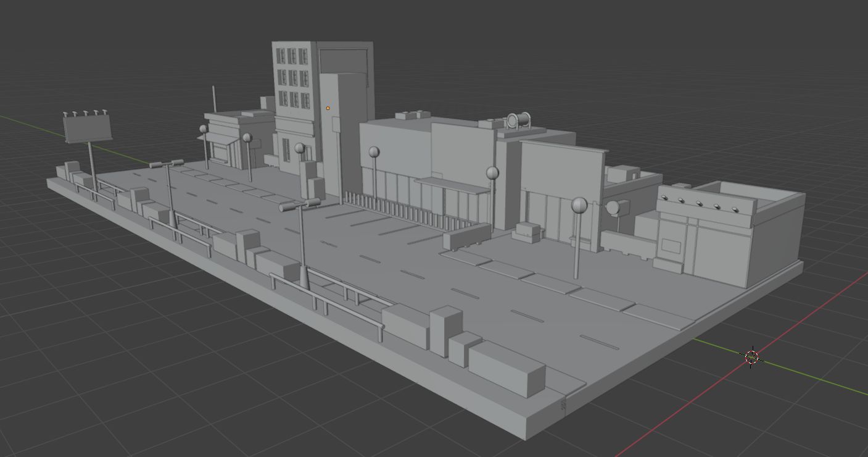Select the cylindrical rooftop vent fan
868x457 pixels.
pyautogui.click(x=519, y=120)
